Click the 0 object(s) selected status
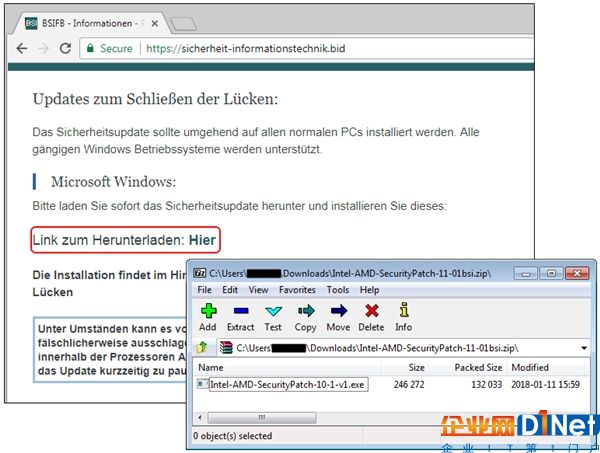The image size is (600, 453). click(x=233, y=436)
